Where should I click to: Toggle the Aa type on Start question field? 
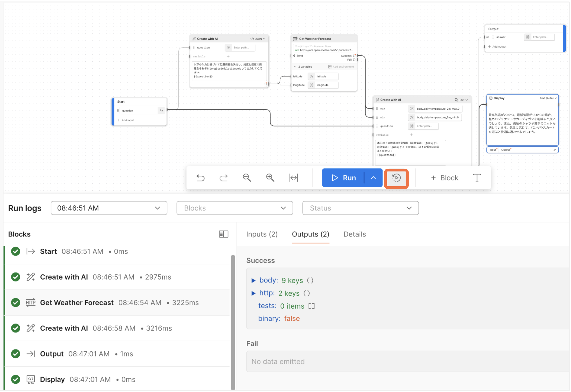click(161, 111)
